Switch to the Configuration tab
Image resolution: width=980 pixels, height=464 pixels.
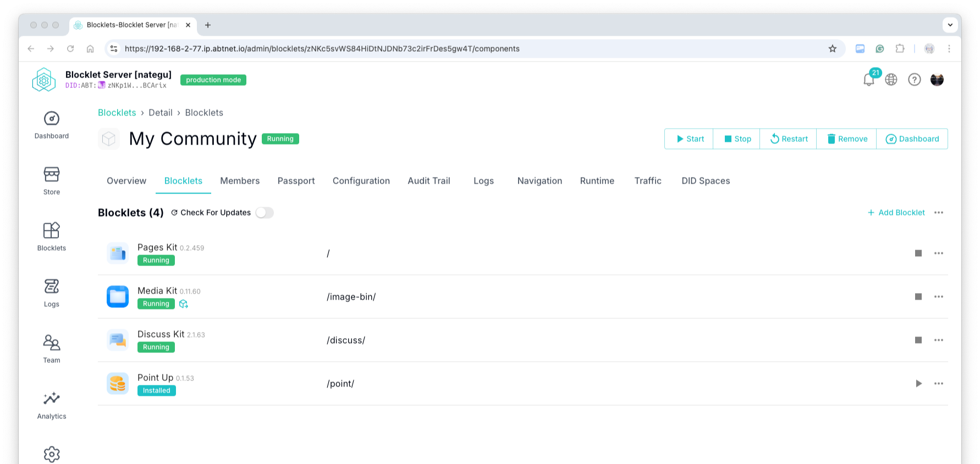[361, 181]
